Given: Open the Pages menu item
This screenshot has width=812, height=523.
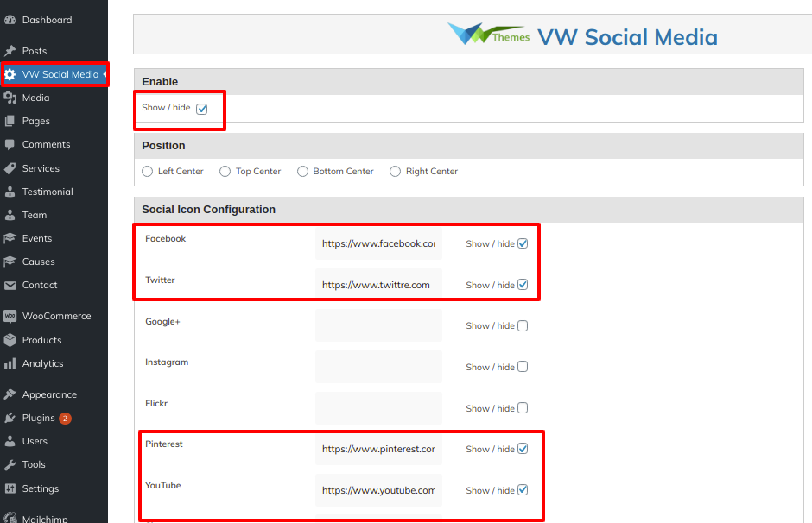Looking at the screenshot, I should tap(36, 121).
